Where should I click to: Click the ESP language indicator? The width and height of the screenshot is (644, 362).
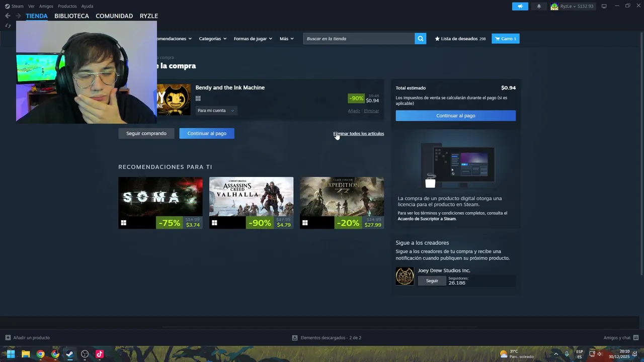click(580, 354)
